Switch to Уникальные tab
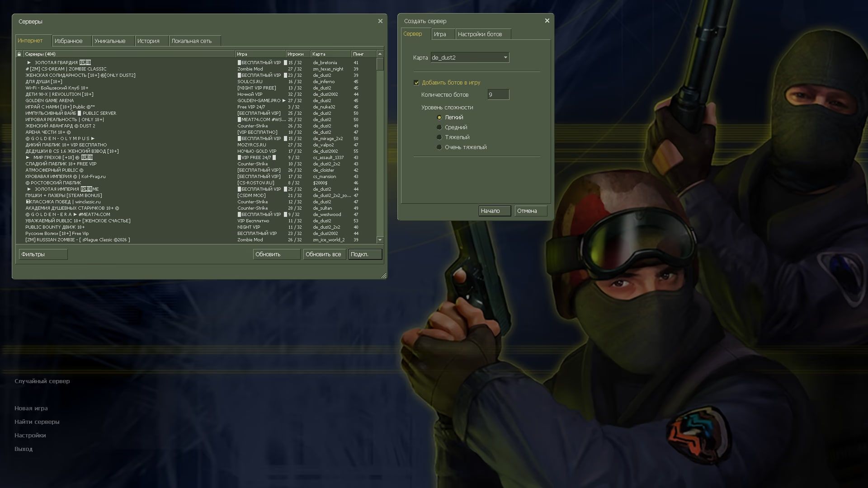Image resolution: width=868 pixels, height=488 pixels. click(x=113, y=41)
